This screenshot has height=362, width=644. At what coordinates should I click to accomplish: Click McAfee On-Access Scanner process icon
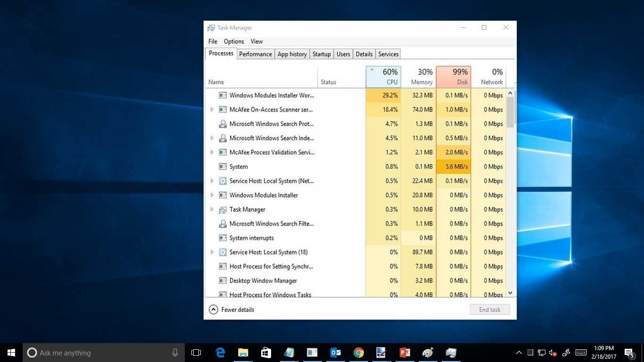coord(223,109)
